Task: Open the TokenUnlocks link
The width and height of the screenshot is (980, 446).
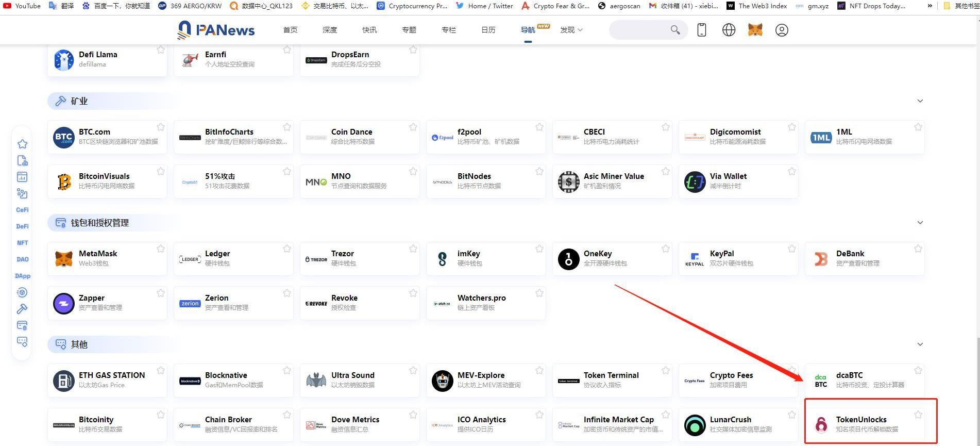Action: tap(861, 420)
